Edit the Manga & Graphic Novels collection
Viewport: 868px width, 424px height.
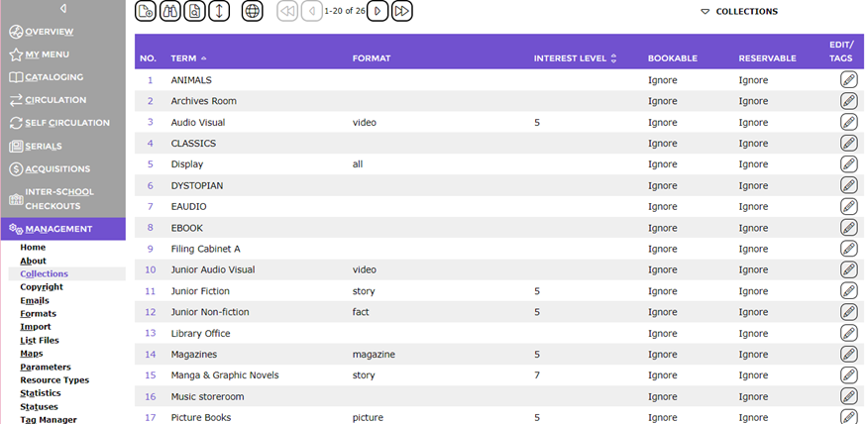tap(848, 375)
